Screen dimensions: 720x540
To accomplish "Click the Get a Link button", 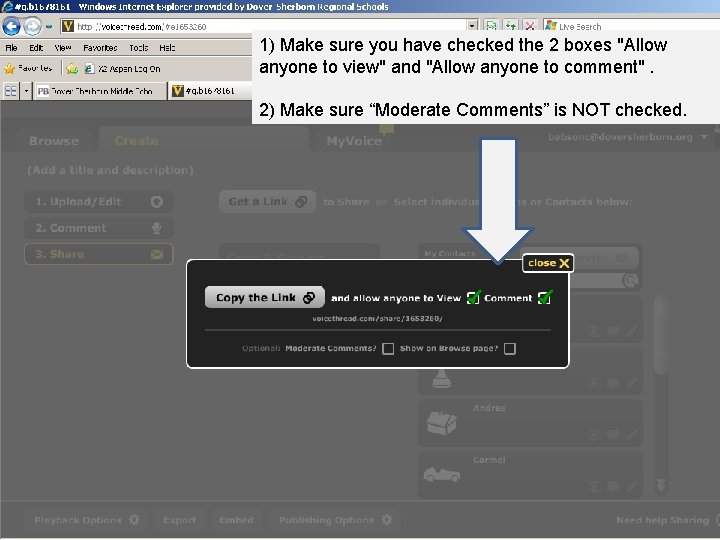I will 267,202.
